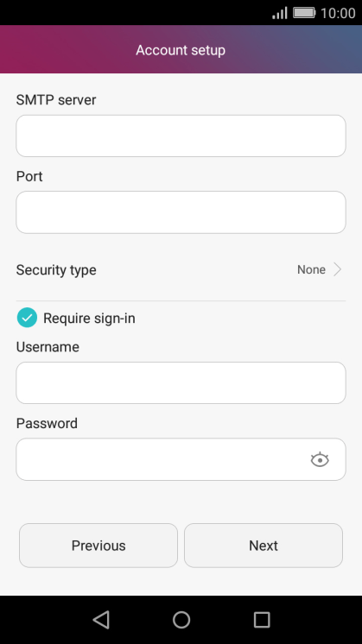Screen dimensions: 362x644
Task: Tap the clock showing 10:00
Action: [338, 13]
